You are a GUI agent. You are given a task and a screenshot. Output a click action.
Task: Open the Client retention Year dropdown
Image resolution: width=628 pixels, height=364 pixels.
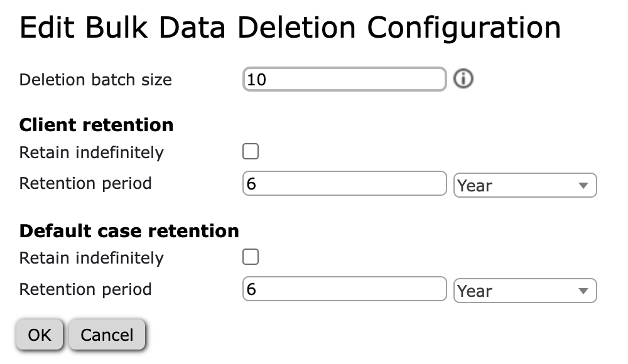pyautogui.click(x=525, y=185)
